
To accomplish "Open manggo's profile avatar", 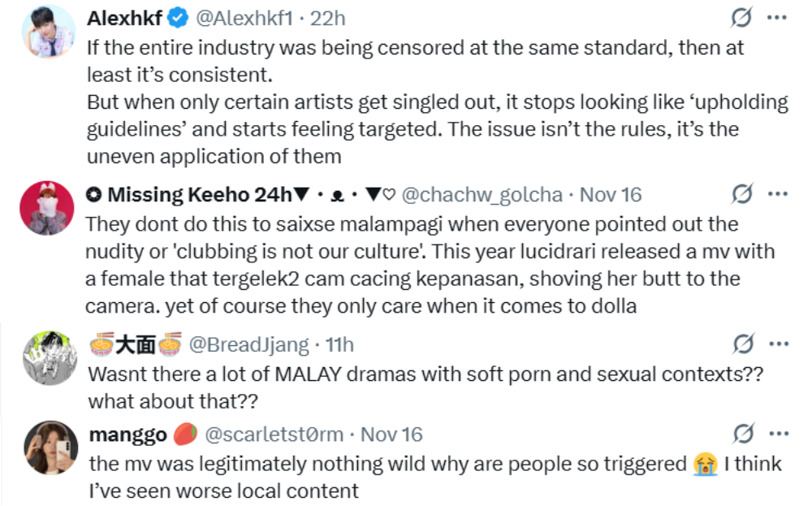I will click(48, 447).
